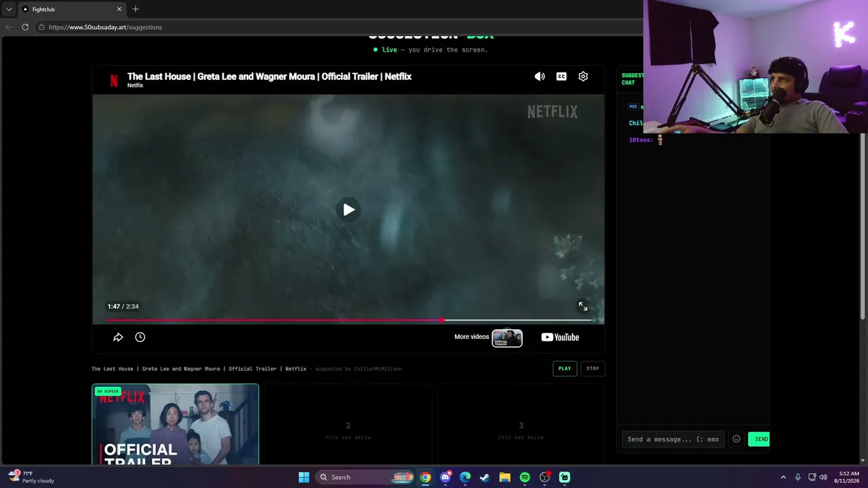Open the tab search dropdown arrow

coord(9,9)
